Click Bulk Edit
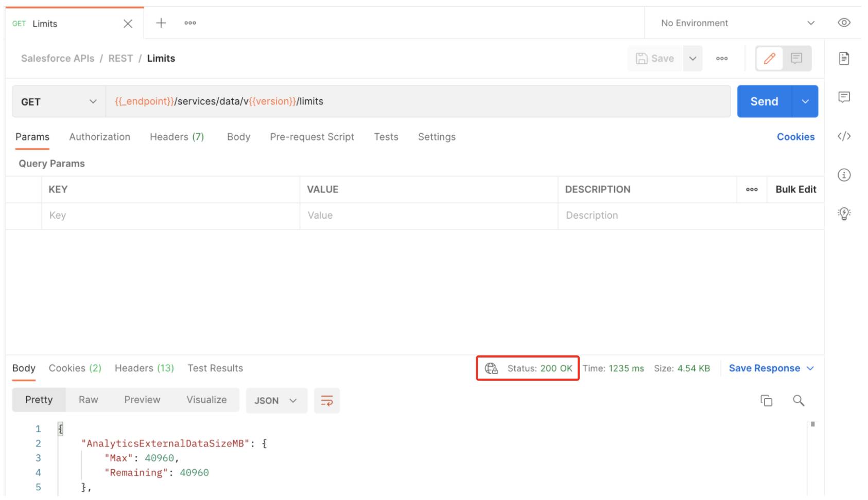Screen dimensions: 868x500 pos(796,189)
